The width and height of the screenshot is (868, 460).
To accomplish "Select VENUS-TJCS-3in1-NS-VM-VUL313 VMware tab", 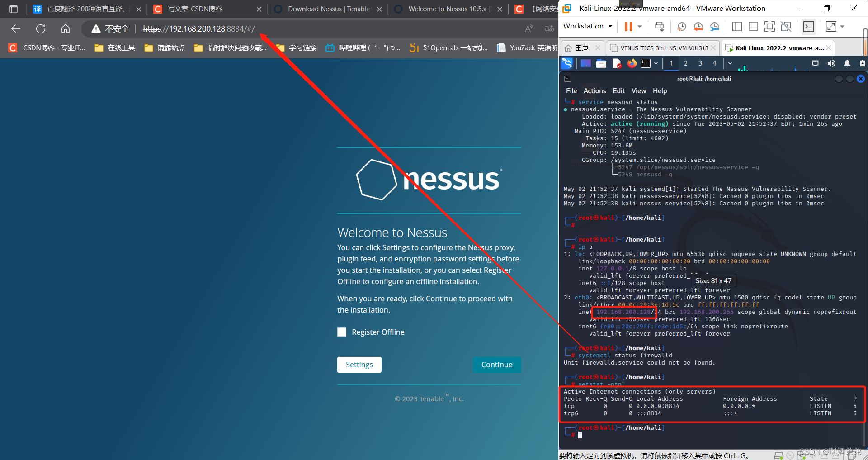I will [663, 48].
